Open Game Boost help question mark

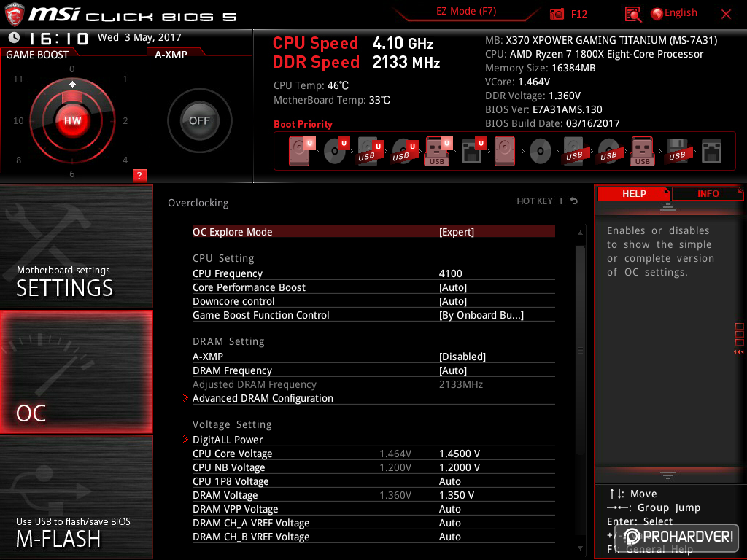click(139, 175)
